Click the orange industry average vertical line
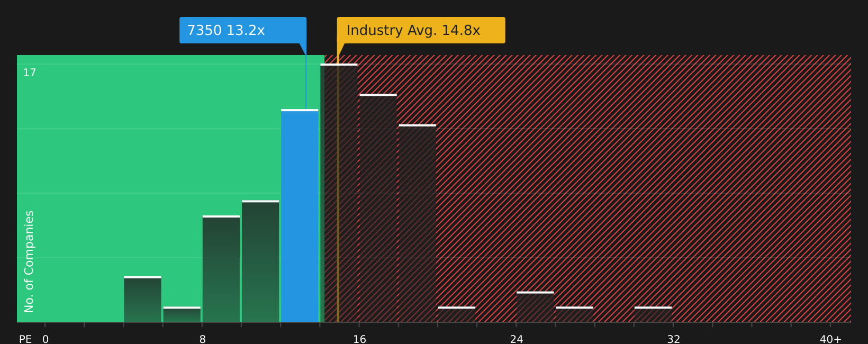 (x=338, y=188)
